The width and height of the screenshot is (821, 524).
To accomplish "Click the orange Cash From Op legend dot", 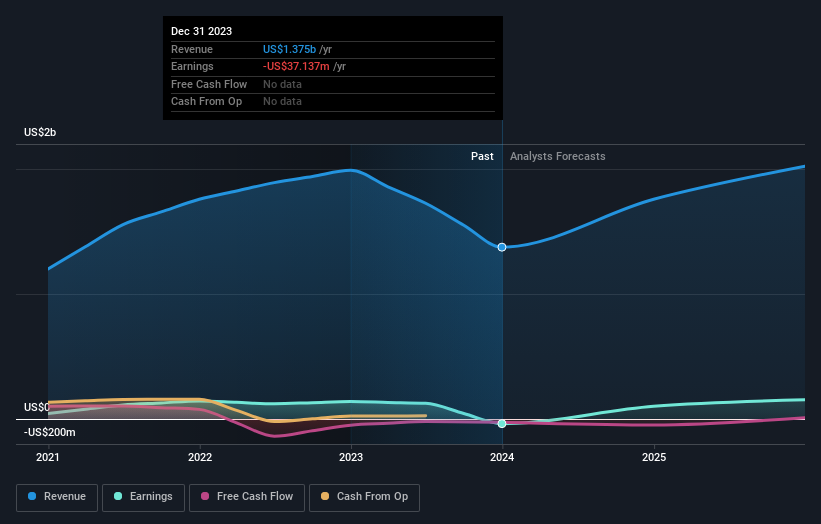I will coord(325,496).
